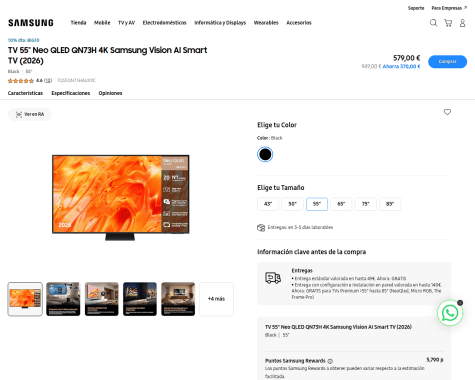Open the Tienda menu

point(78,23)
